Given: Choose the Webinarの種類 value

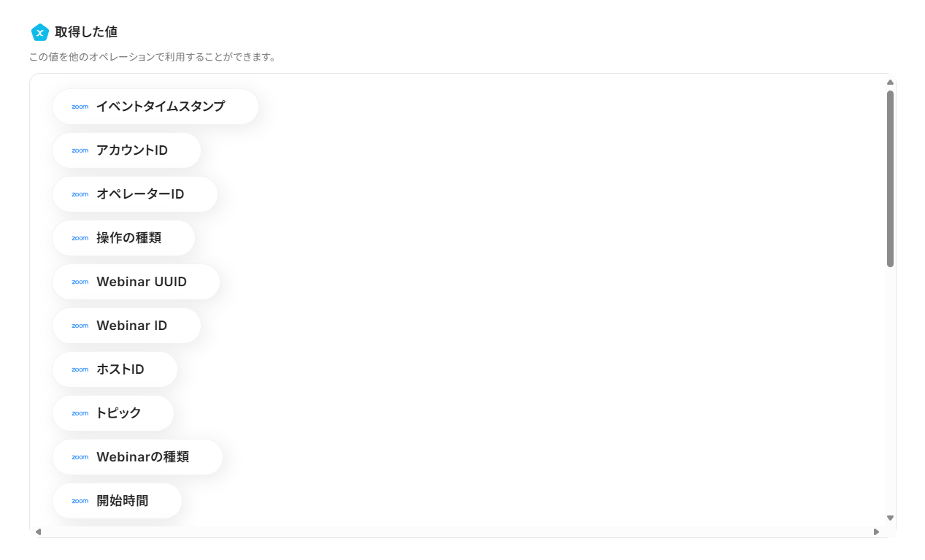Looking at the screenshot, I should [x=137, y=457].
